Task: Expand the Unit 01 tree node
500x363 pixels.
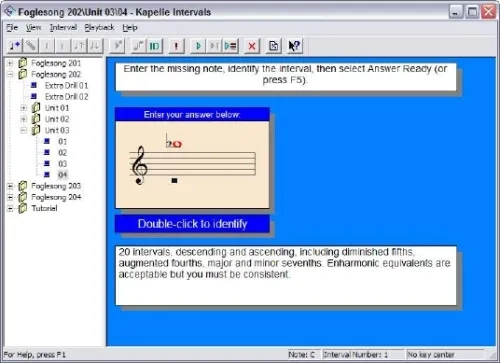Action: click(x=23, y=108)
